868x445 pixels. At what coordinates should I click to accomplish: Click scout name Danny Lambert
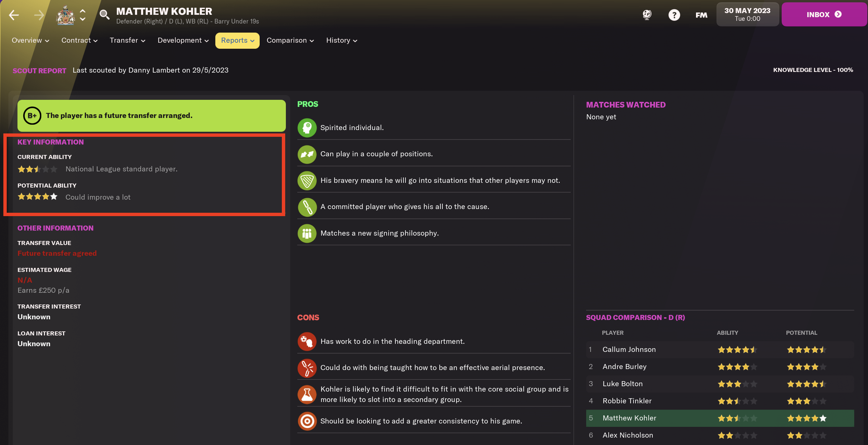pos(154,70)
